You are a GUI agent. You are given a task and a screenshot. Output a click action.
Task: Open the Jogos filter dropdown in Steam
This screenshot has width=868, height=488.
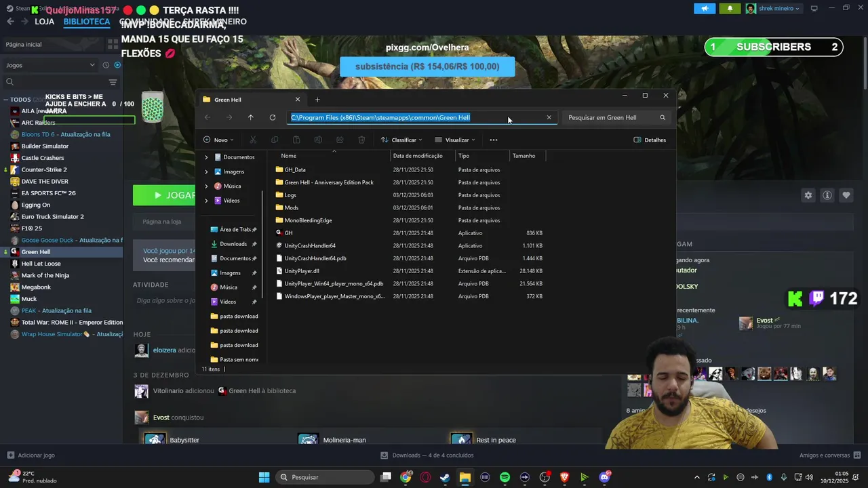[x=51, y=65]
